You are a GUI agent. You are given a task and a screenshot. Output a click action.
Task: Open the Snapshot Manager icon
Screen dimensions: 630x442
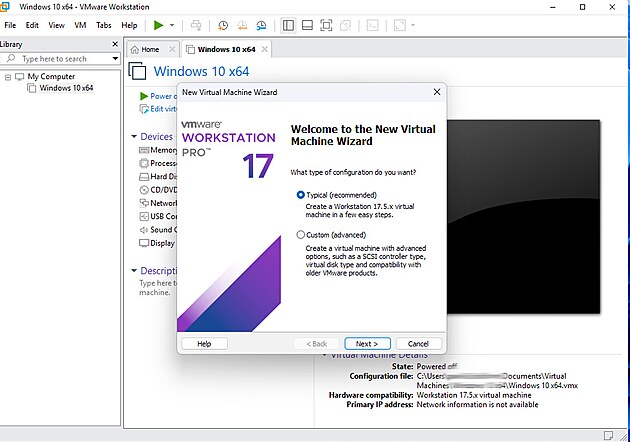(x=261, y=24)
